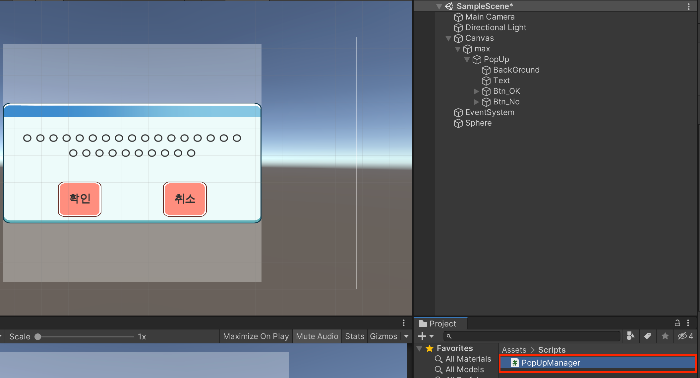Click the PopUpManager script file icon
Viewport: 700px width, 378px height.
click(515, 363)
